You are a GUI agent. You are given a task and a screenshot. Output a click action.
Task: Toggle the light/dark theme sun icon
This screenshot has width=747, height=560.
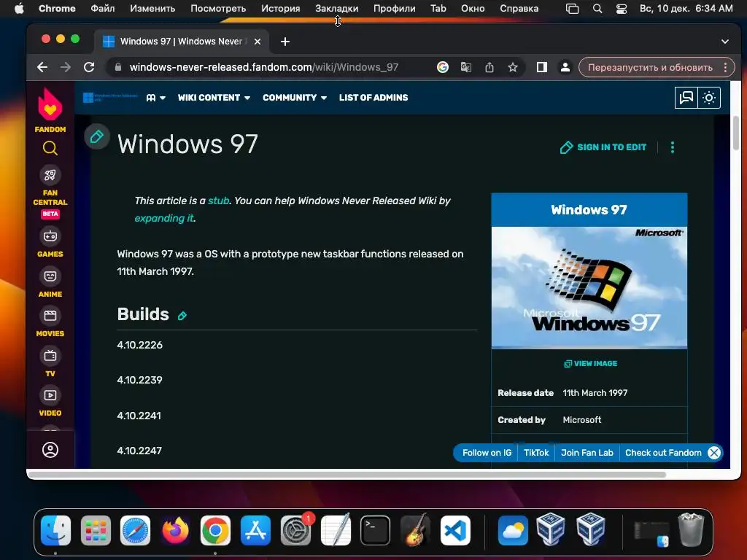[709, 98]
